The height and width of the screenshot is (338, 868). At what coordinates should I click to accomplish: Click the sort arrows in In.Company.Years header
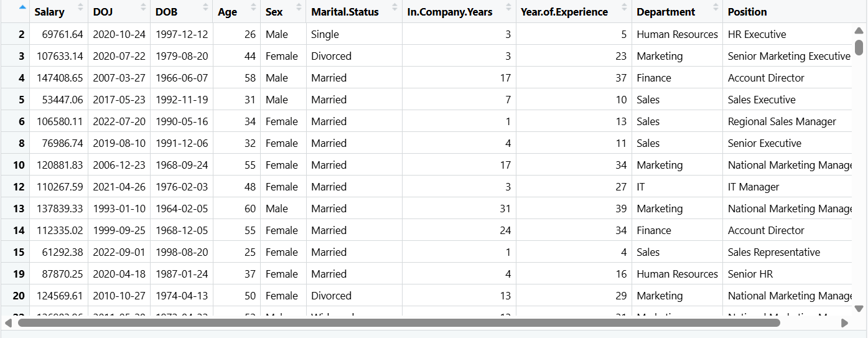point(508,7)
